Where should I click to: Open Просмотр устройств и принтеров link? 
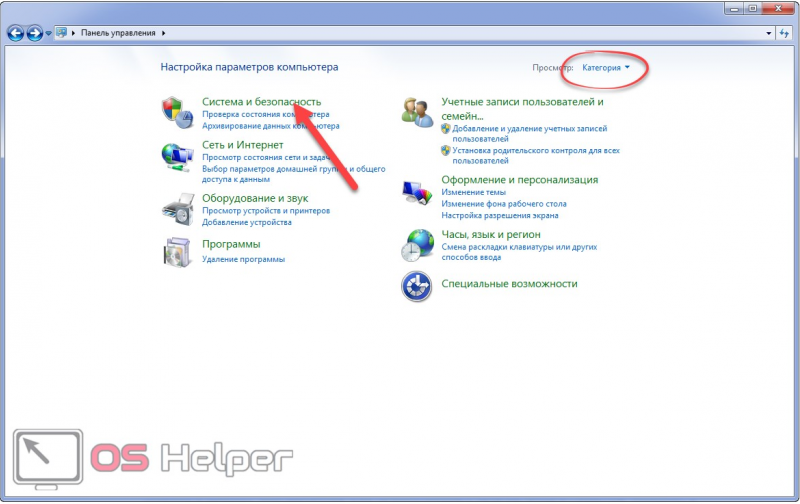[266, 210]
